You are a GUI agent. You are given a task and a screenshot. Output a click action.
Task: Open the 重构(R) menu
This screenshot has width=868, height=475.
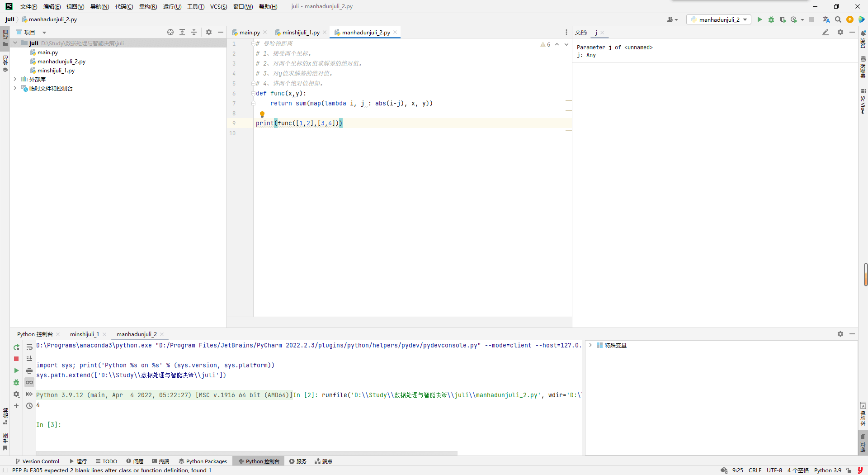148,6
